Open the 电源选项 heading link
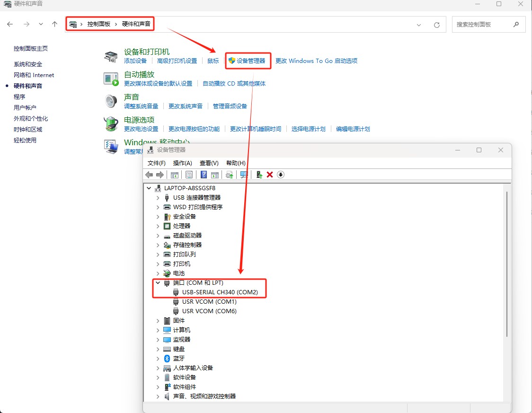 [139, 120]
